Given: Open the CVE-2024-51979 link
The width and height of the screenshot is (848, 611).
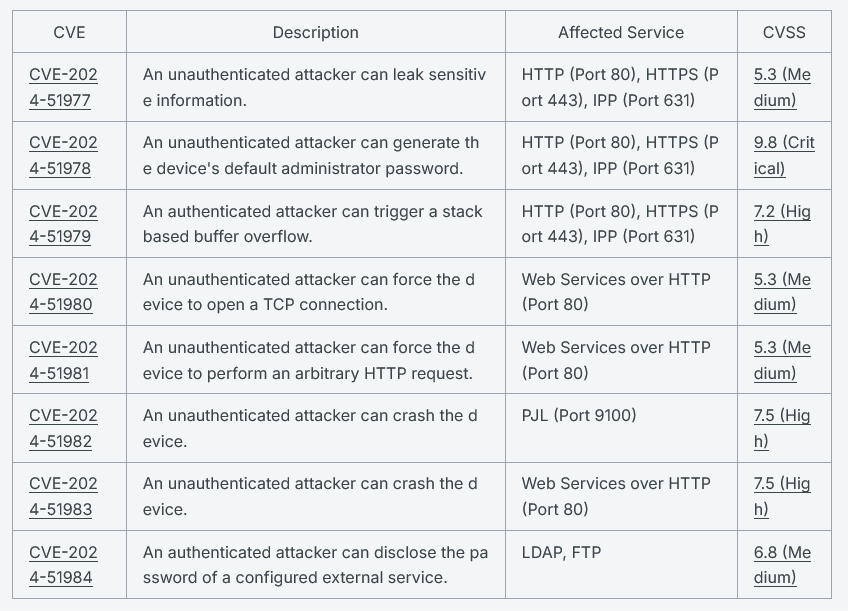Looking at the screenshot, I should [63, 223].
